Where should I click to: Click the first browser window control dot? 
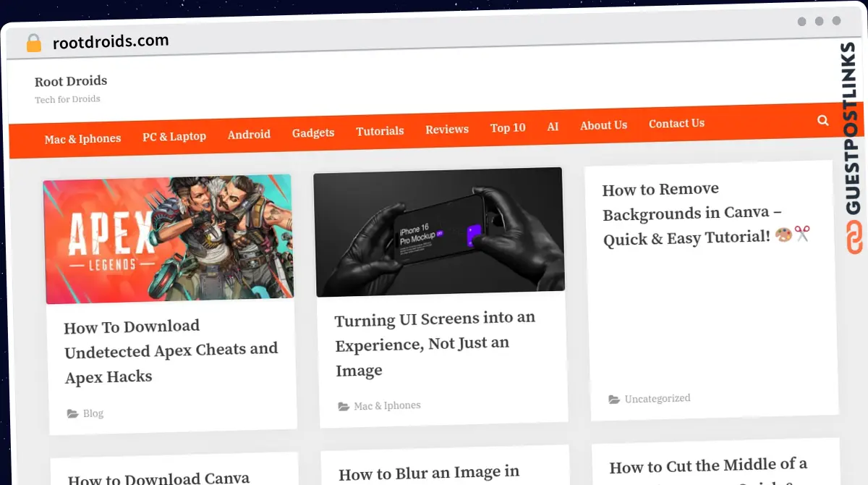click(x=801, y=22)
